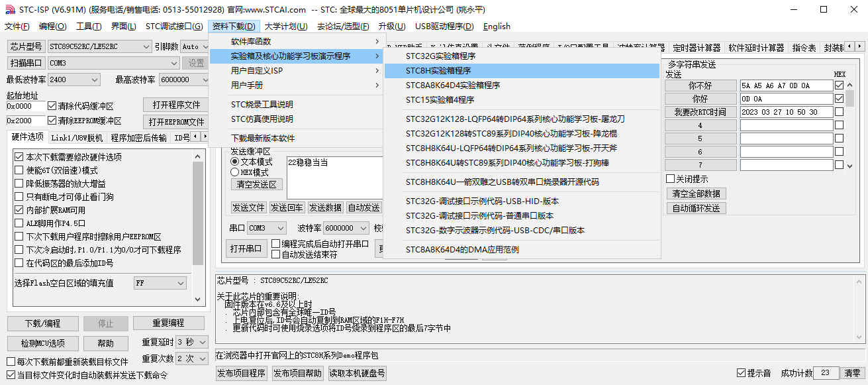Click hardware options list vertical scrollbar
Screen dimensions: 868x385
pos(198,228)
